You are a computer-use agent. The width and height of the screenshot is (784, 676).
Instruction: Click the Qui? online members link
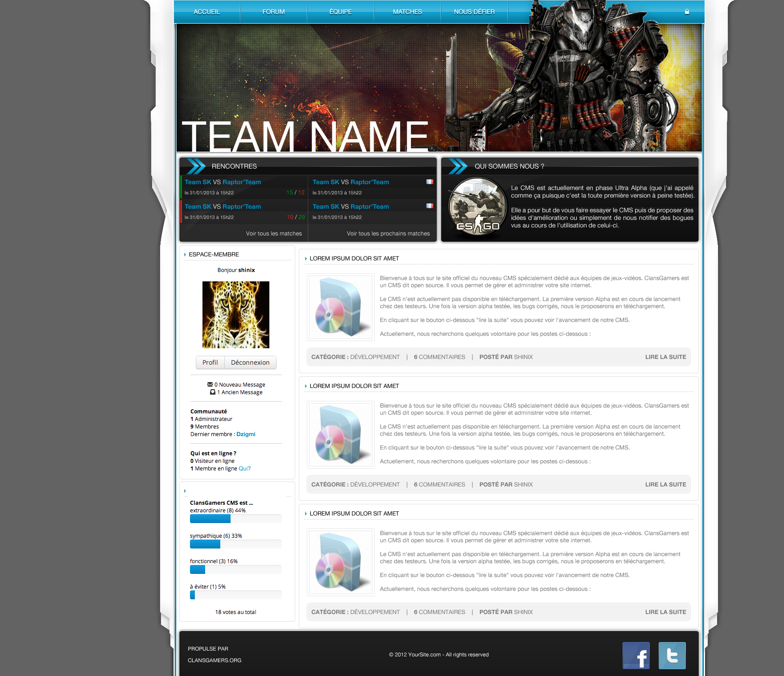245,469
